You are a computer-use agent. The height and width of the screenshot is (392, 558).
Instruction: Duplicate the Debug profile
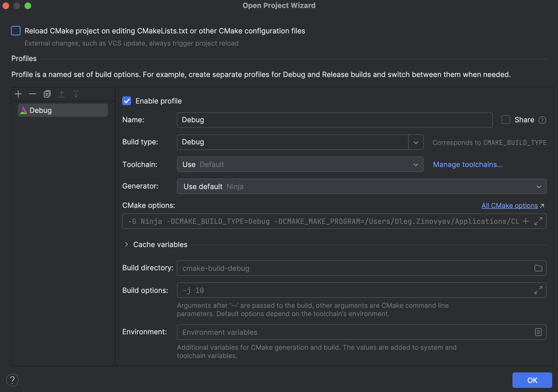[47, 94]
